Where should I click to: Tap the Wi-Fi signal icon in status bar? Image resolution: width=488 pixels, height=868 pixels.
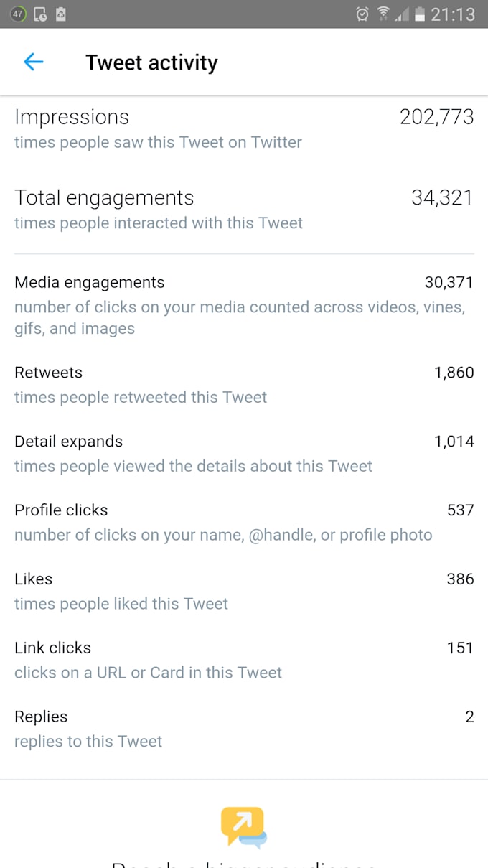[383, 14]
